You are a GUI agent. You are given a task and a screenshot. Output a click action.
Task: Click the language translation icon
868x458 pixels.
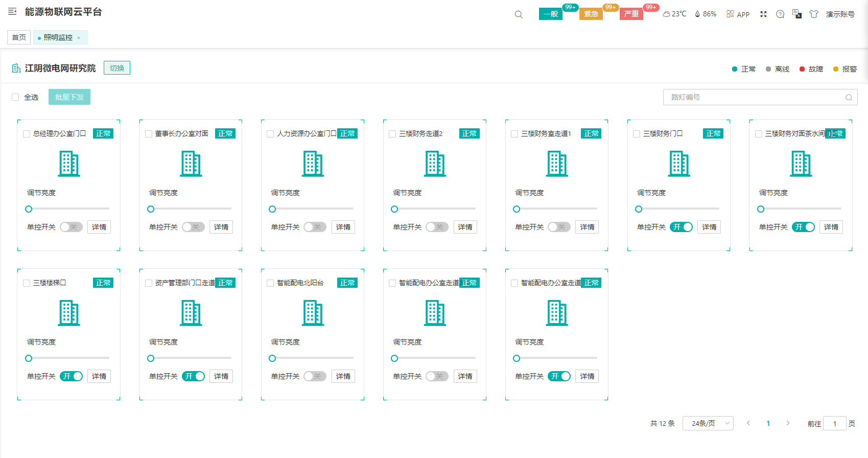(x=796, y=14)
